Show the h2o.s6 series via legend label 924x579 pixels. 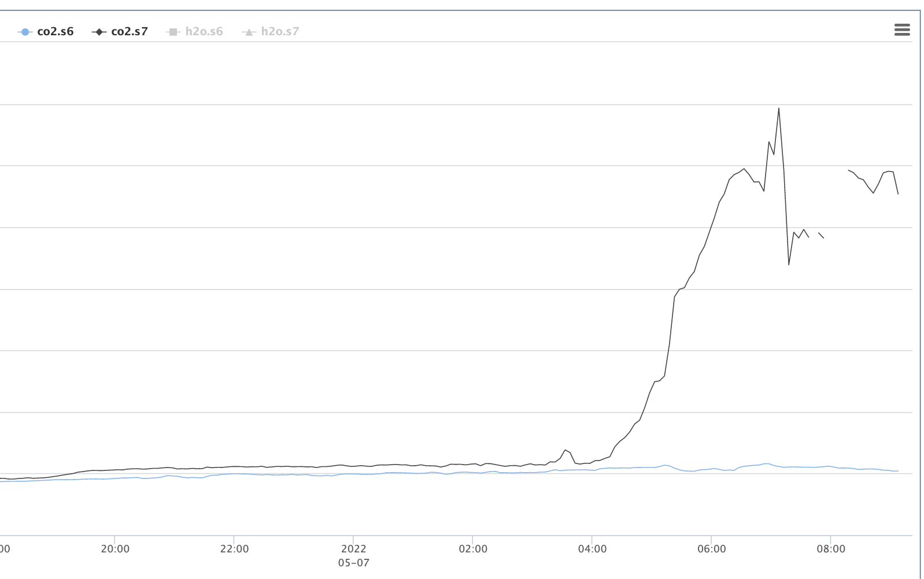(204, 32)
